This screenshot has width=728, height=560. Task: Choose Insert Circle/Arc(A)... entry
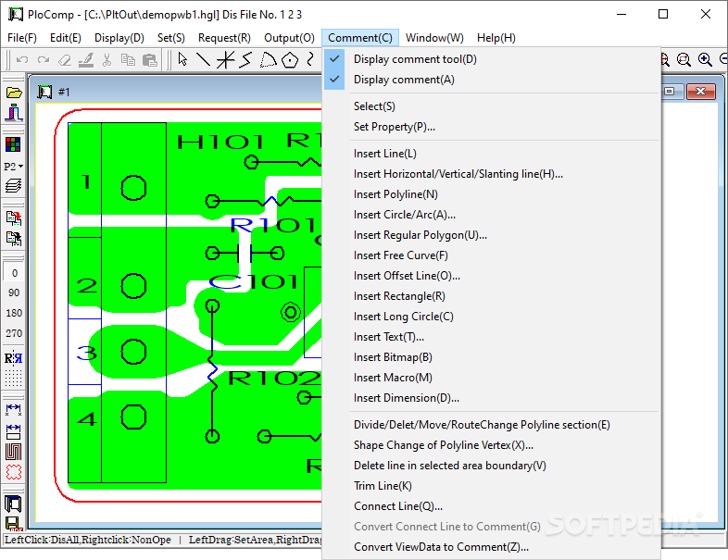click(491, 215)
